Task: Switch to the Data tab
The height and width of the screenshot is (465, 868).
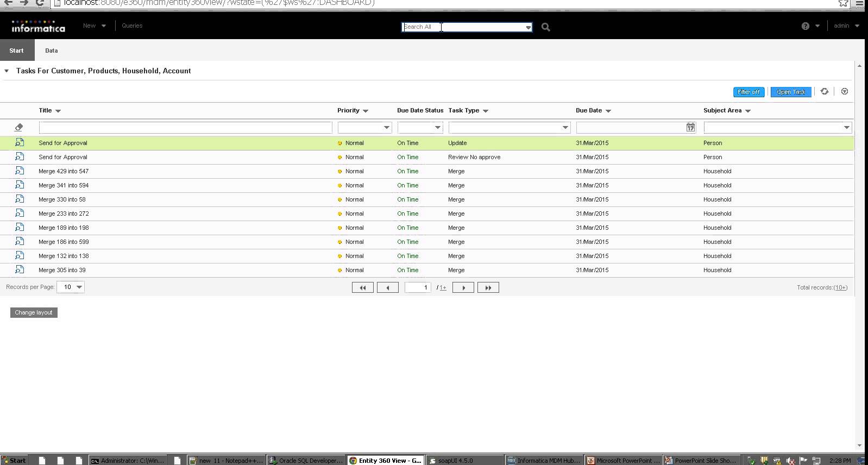Action: 51,51
